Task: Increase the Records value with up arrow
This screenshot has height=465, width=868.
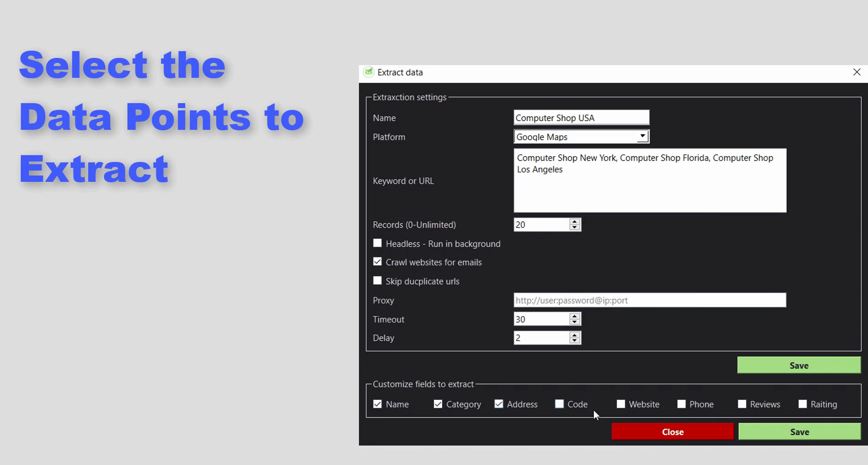Action: [x=575, y=222]
